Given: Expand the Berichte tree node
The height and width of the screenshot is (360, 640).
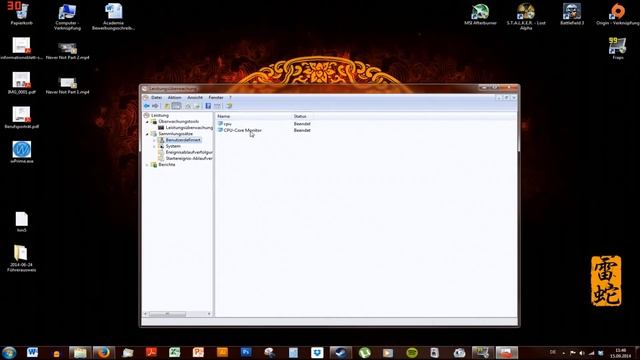Looking at the screenshot, I should point(147,164).
